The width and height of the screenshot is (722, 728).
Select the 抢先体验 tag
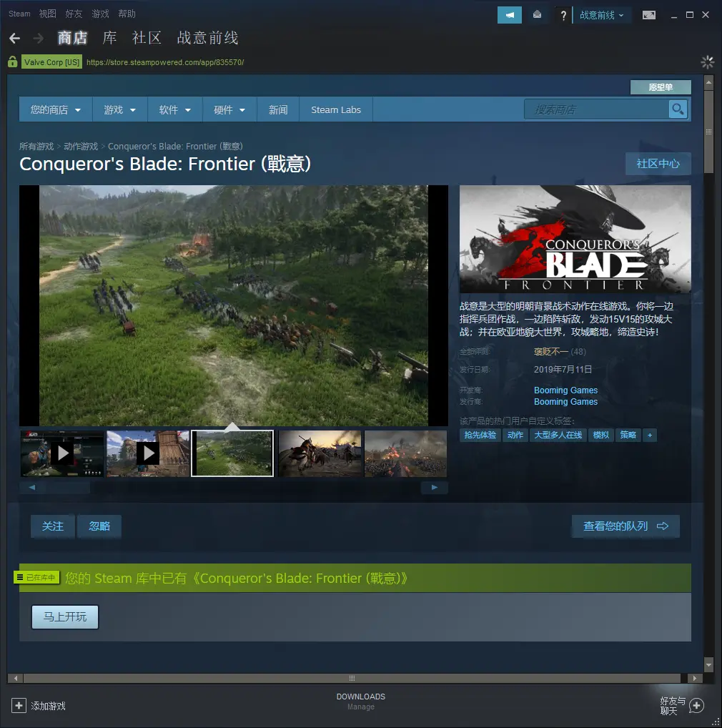(x=480, y=435)
